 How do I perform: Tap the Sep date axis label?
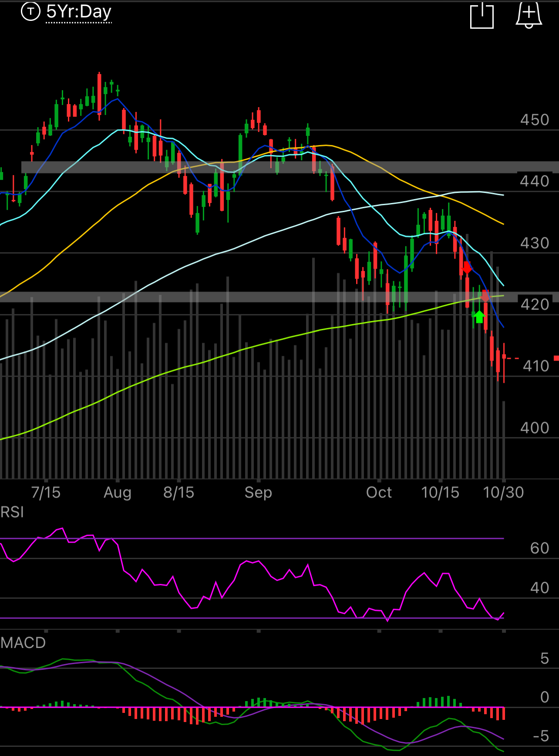[x=258, y=493]
